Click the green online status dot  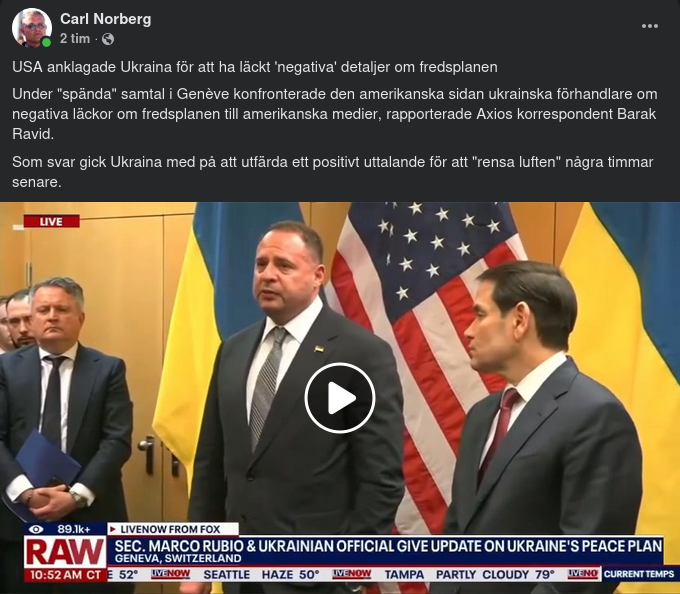click(x=46, y=42)
